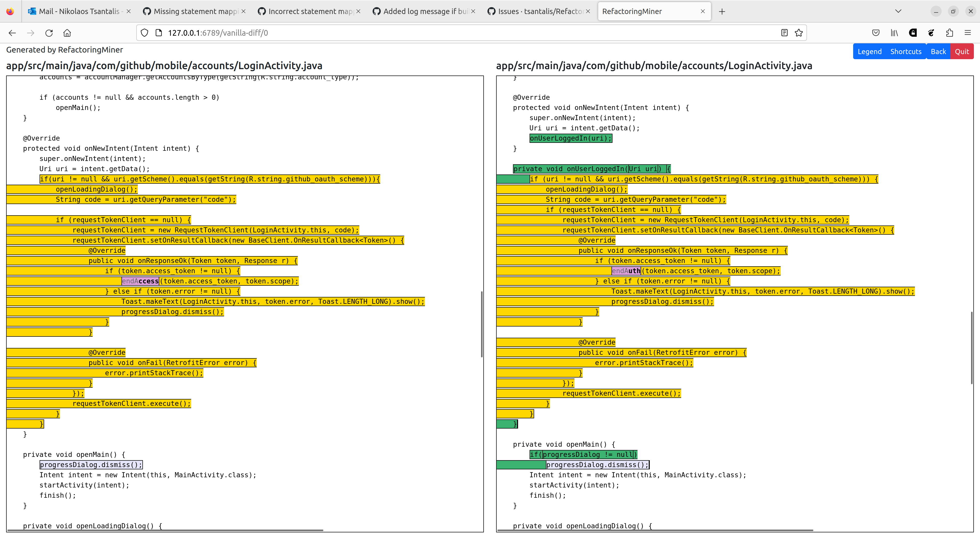
Task: Go back using the browser back arrow
Action: tap(12, 33)
